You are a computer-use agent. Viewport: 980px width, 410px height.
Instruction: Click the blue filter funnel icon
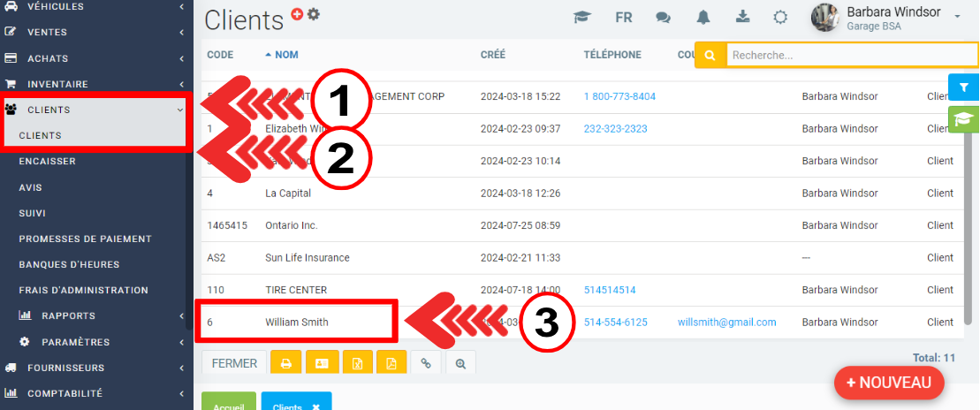coord(964,87)
